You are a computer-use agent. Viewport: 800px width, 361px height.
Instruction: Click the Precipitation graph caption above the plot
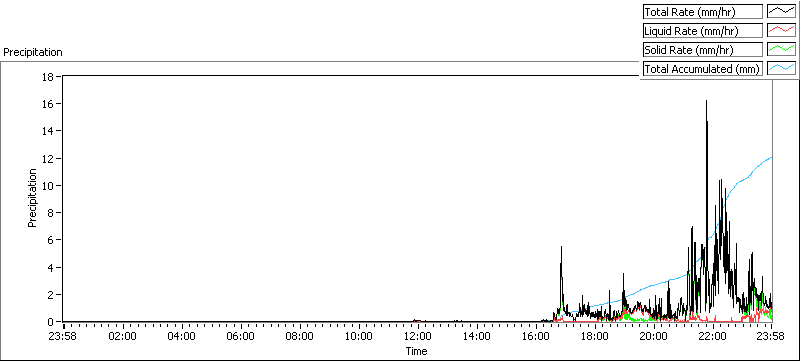click(33, 52)
